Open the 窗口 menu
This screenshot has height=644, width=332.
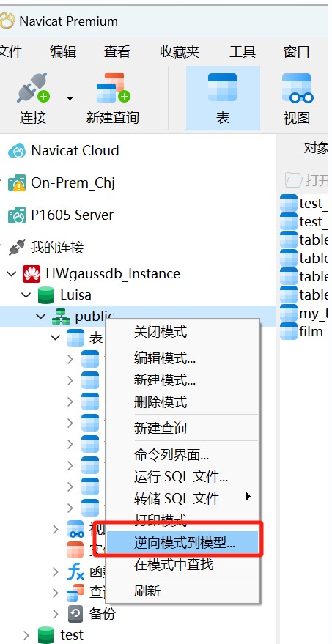point(296,52)
